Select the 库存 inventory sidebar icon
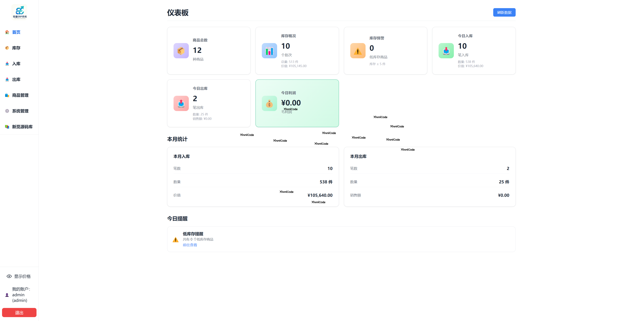Image resolution: width=644 pixels, height=321 pixels. click(x=7, y=48)
